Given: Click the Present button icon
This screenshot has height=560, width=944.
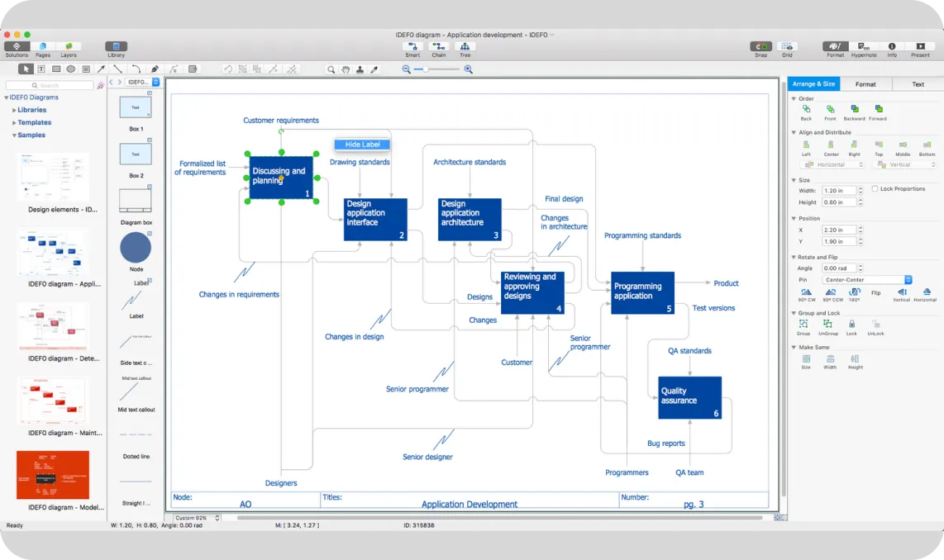Looking at the screenshot, I should point(920,46).
